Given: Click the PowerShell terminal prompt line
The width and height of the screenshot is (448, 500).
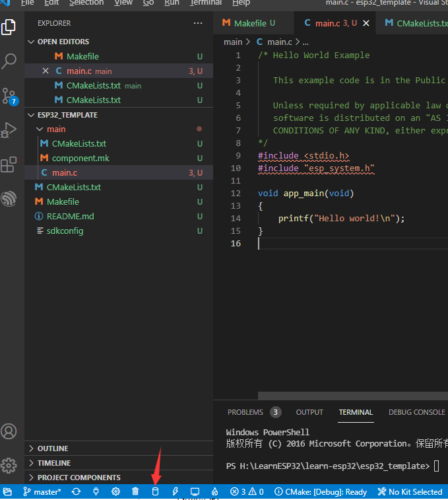Looking at the screenshot, I should (333, 466).
